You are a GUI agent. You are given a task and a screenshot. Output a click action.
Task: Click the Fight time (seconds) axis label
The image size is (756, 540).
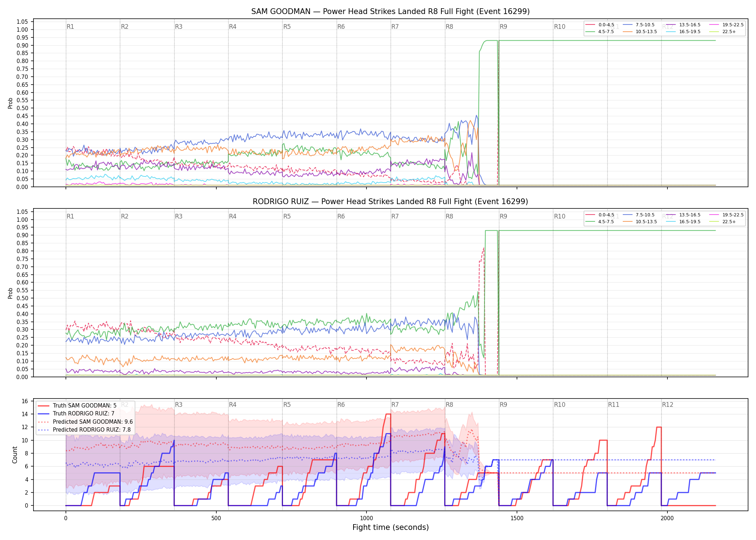tap(391, 527)
